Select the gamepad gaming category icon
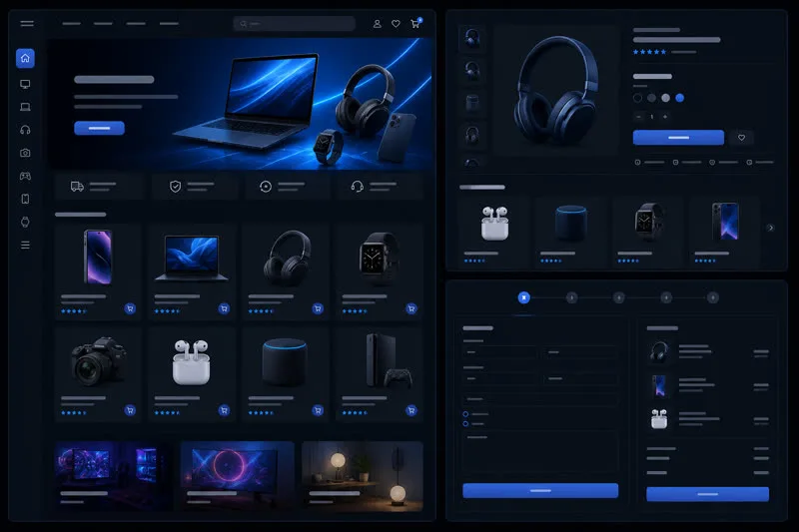The height and width of the screenshot is (532, 799). (x=25, y=176)
